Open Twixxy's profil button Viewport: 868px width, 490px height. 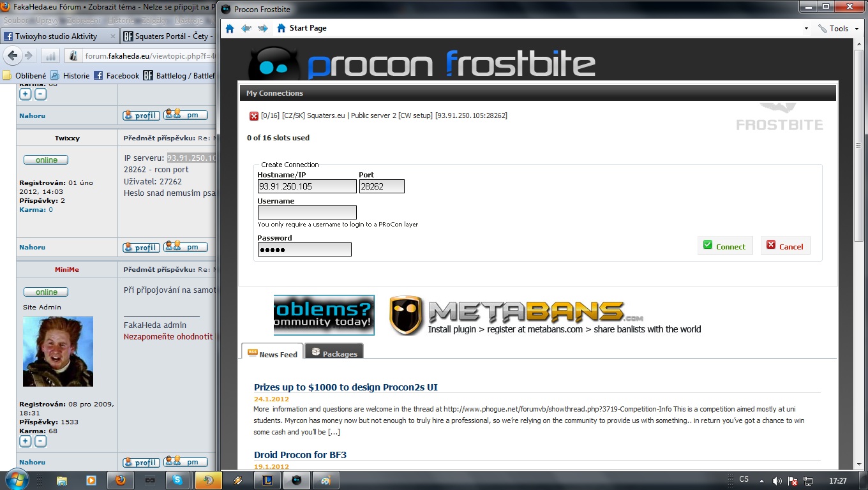[x=141, y=247]
